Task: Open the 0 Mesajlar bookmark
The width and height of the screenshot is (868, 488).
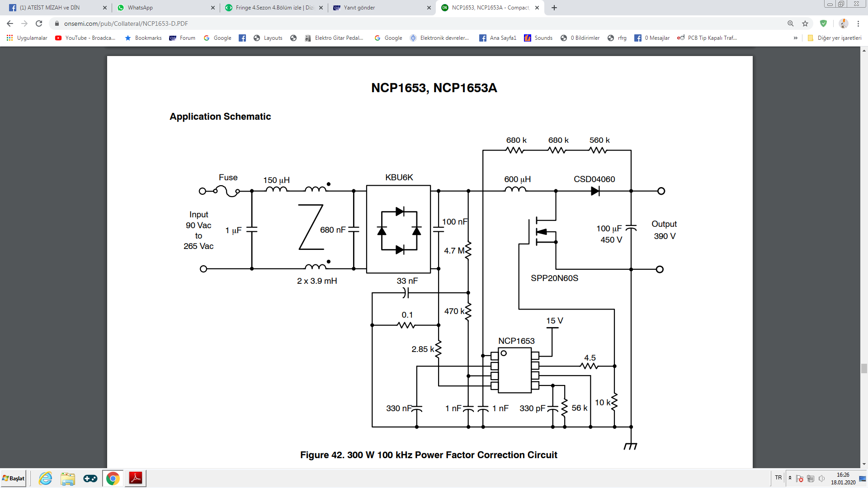Action: pos(652,38)
